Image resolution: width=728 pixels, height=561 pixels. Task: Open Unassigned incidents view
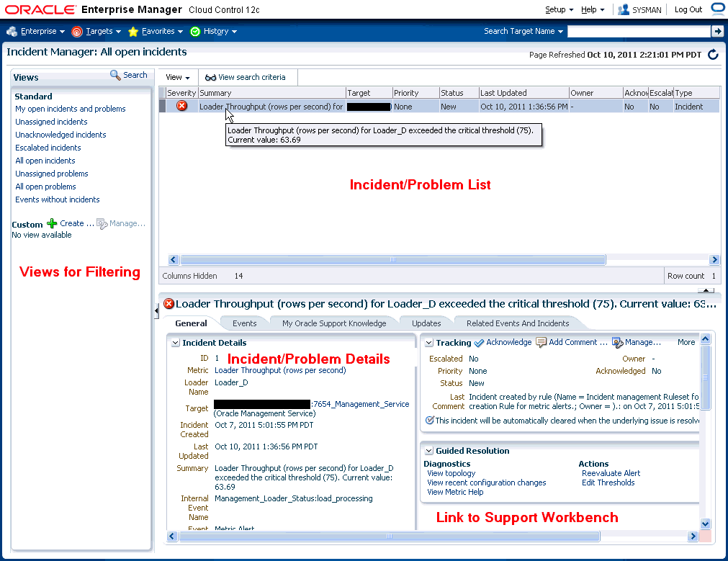(51, 122)
